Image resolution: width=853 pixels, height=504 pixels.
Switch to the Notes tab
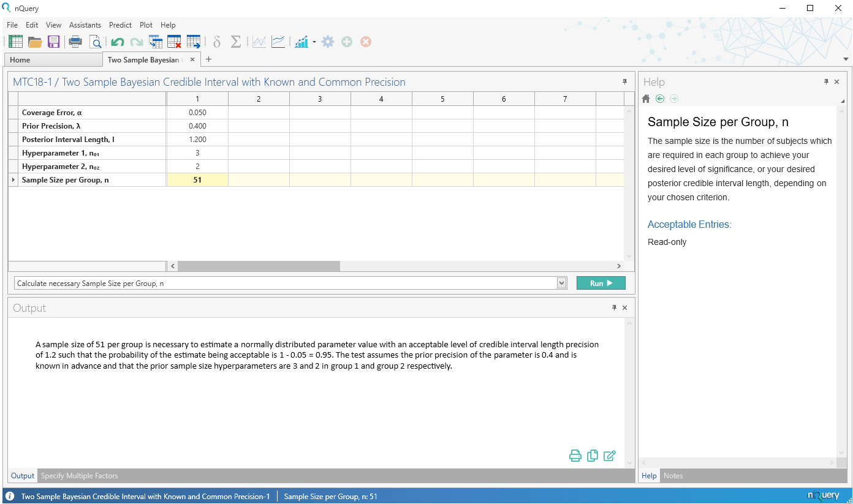tap(673, 475)
